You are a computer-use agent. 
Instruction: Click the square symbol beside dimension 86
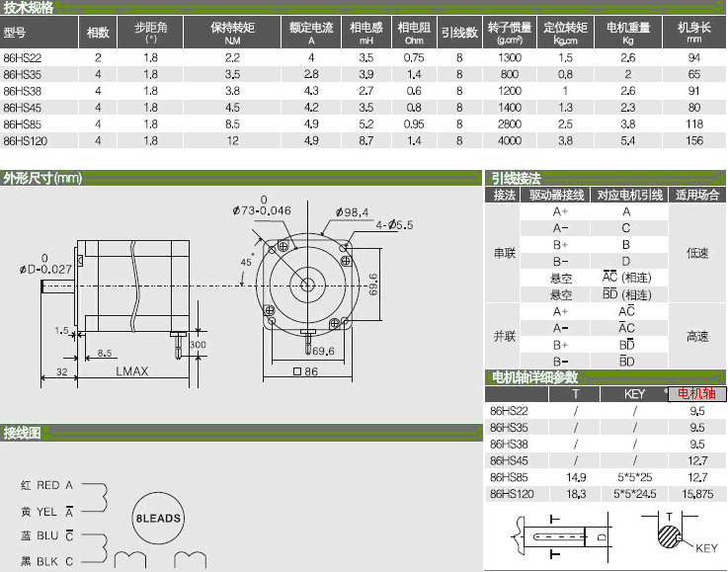coord(297,372)
